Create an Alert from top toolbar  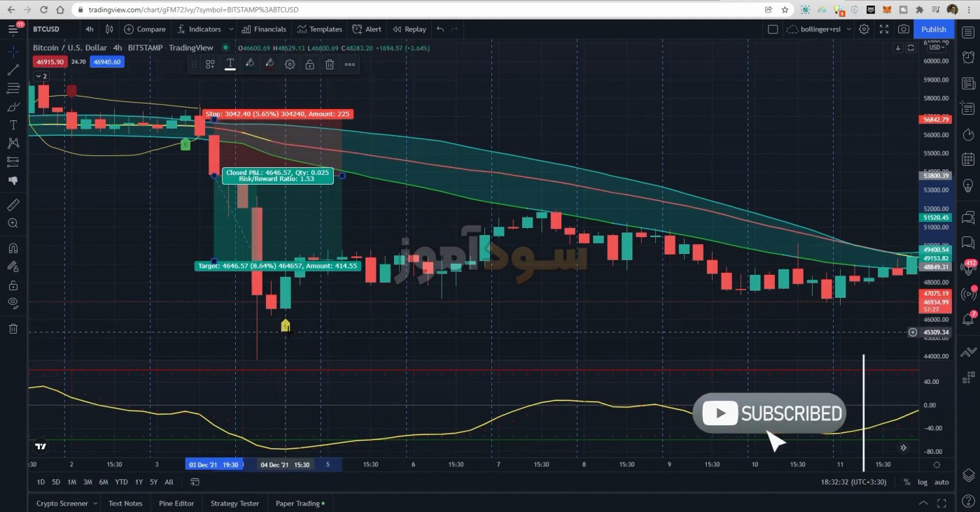coord(367,29)
